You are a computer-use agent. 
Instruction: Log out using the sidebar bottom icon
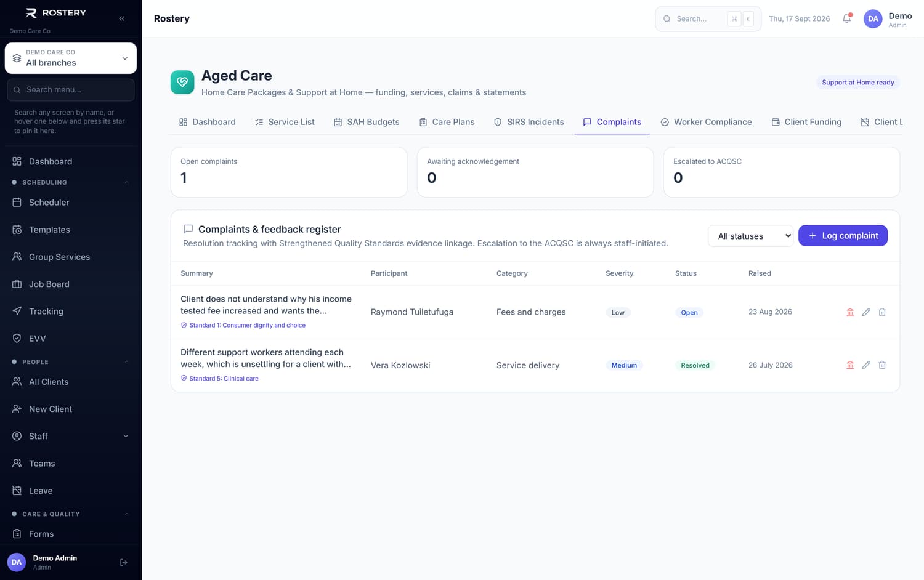124,562
